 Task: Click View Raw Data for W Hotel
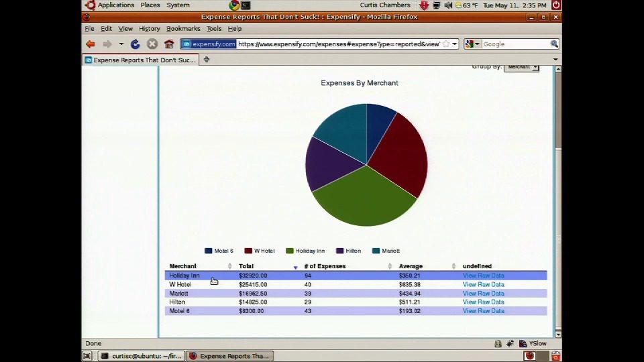point(483,284)
